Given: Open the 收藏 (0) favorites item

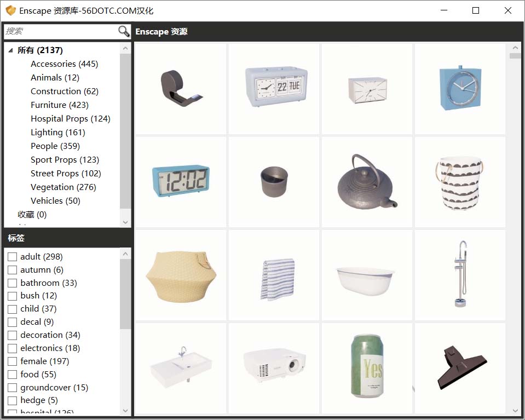Looking at the screenshot, I should [x=32, y=215].
